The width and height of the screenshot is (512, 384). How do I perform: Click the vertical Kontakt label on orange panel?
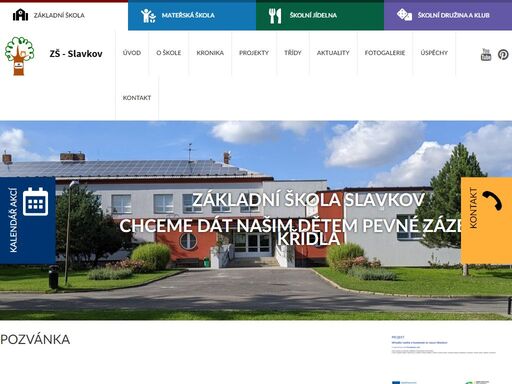coord(473,208)
